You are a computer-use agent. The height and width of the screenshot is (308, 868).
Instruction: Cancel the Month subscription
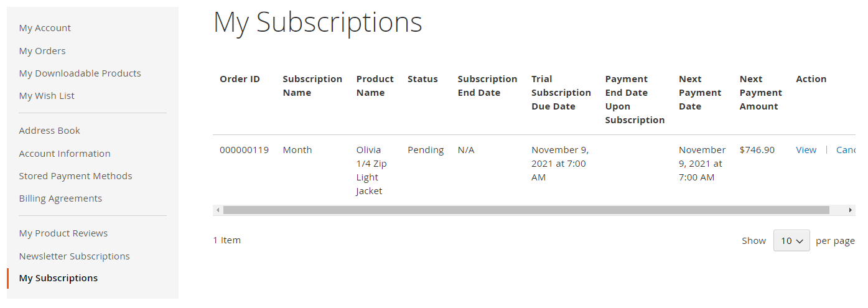coord(846,150)
